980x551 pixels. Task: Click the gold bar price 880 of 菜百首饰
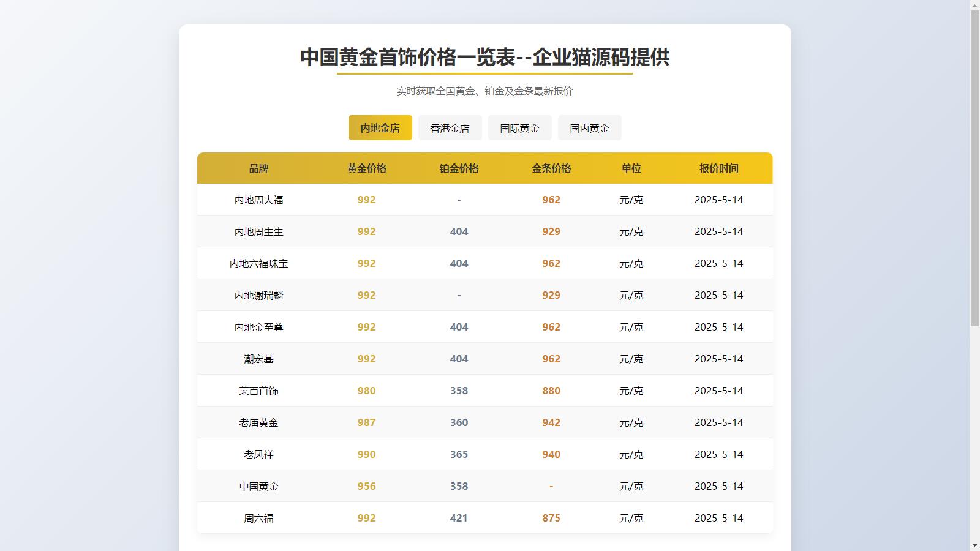coord(551,390)
